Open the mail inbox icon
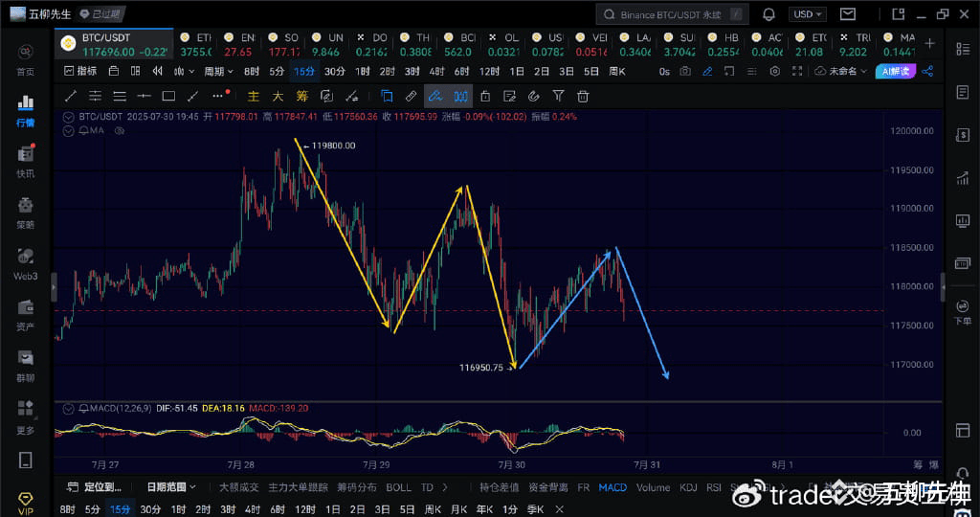The height and width of the screenshot is (517, 980). pos(848,13)
